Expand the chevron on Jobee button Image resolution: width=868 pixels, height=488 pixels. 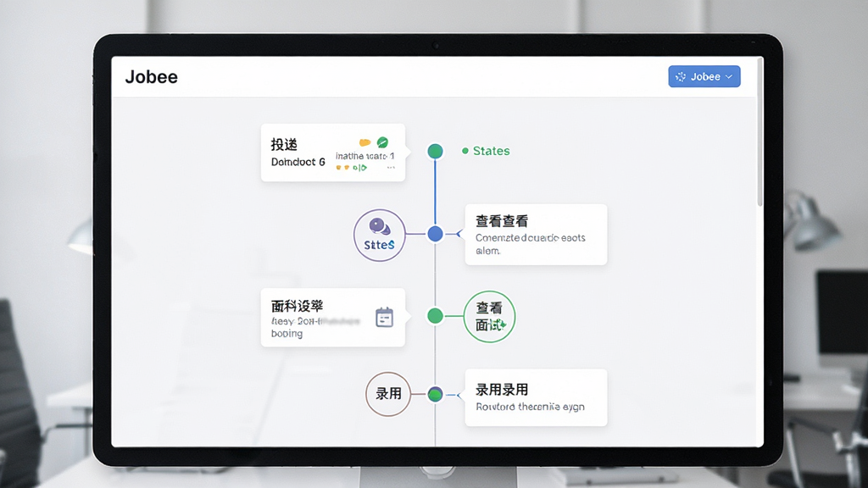(x=729, y=77)
